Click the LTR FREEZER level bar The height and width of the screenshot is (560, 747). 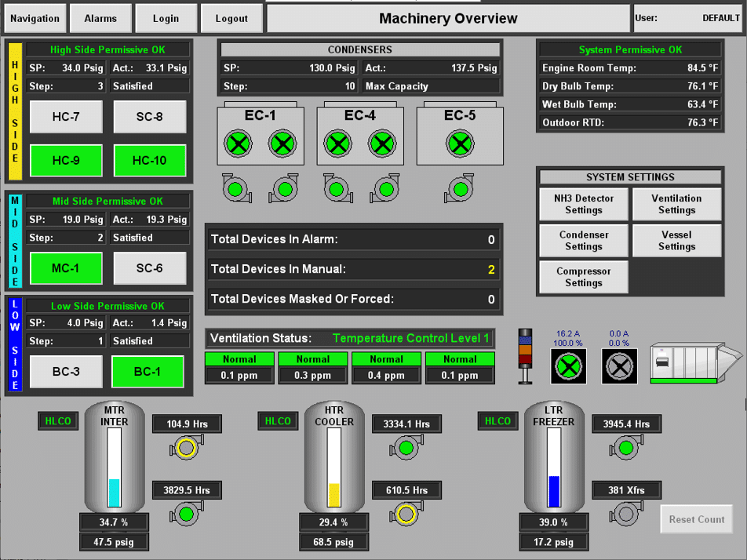click(x=554, y=467)
